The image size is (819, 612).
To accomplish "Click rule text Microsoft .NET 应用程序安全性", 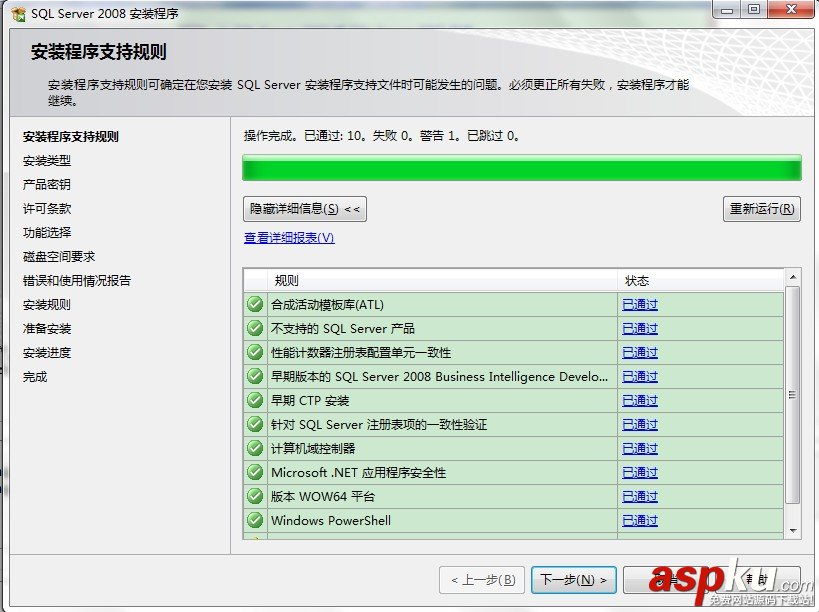I will click(x=358, y=473).
